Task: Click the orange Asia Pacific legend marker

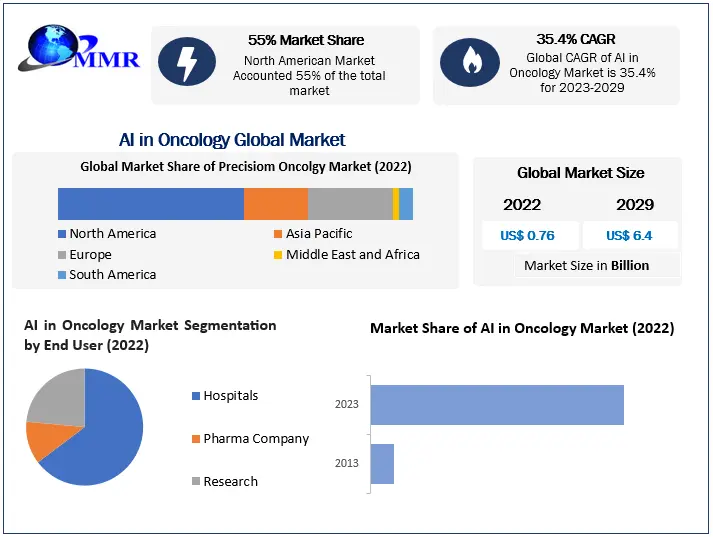Action: coord(278,234)
